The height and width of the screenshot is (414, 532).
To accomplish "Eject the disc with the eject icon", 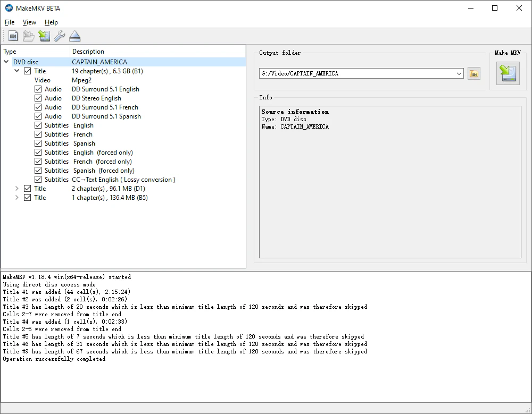I will pyautogui.click(x=74, y=36).
